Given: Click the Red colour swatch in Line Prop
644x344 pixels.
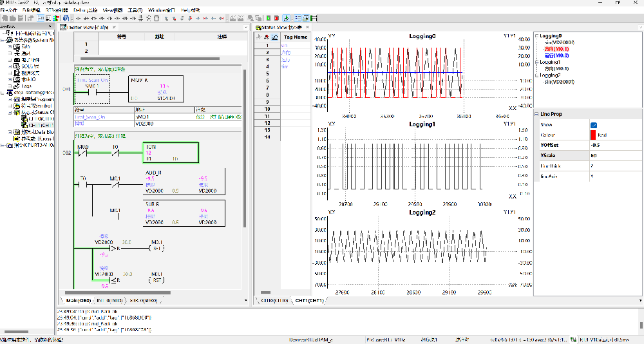Looking at the screenshot, I should [594, 135].
